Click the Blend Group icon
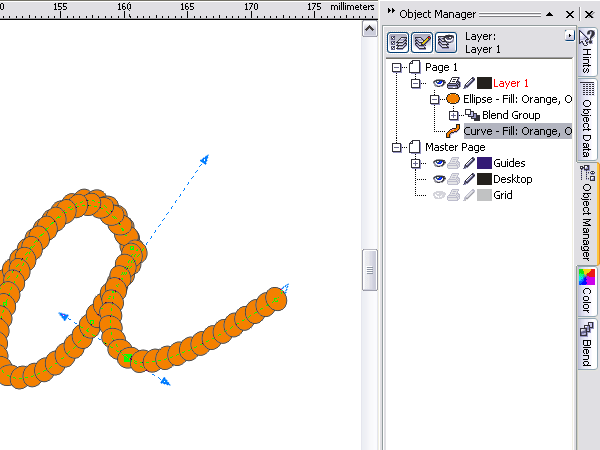Screen dimensions: 600x450 pos(472,115)
